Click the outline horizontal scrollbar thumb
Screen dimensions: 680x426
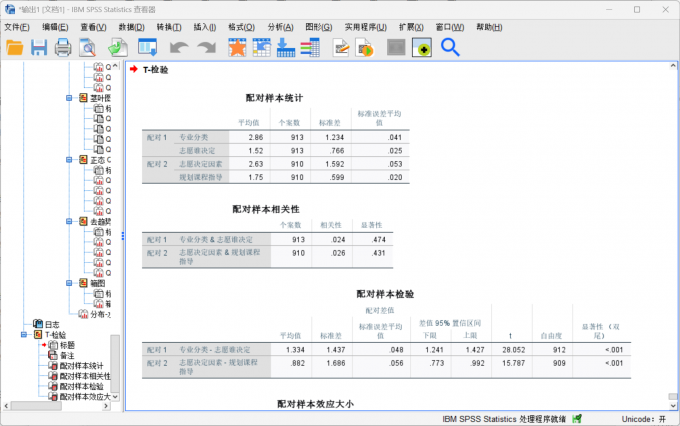pos(36,406)
